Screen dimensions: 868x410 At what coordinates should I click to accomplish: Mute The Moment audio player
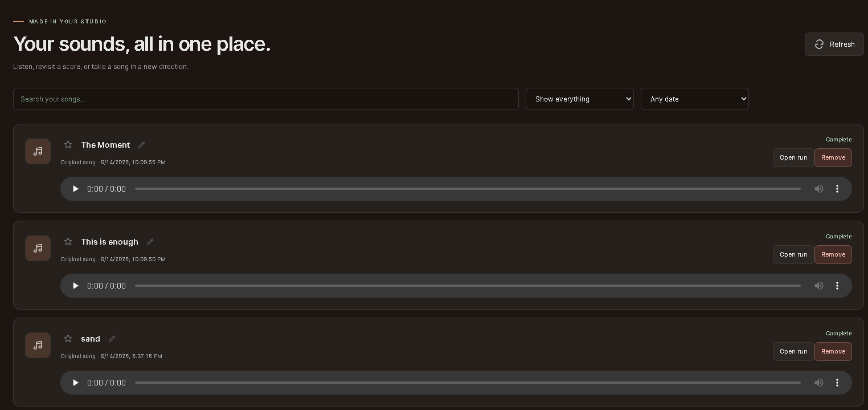point(819,189)
